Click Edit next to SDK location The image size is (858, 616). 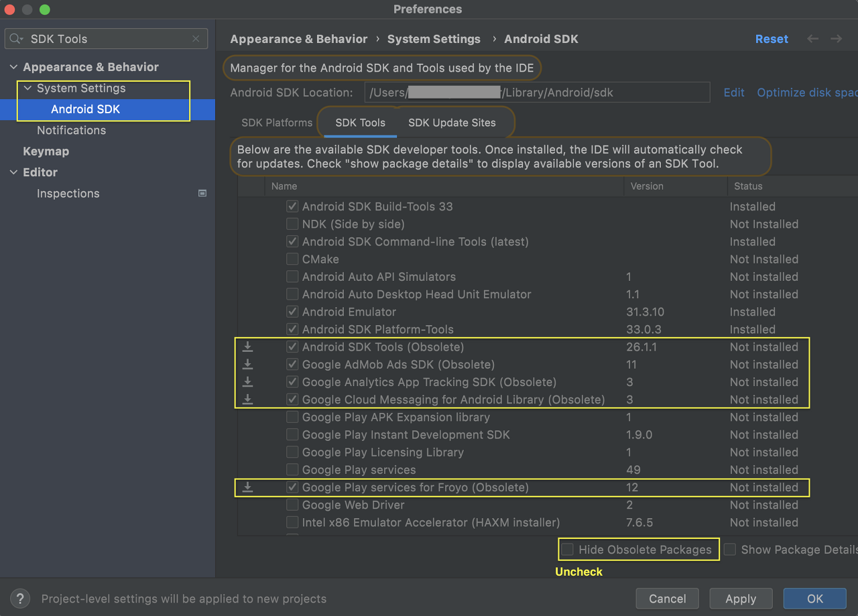point(734,93)
